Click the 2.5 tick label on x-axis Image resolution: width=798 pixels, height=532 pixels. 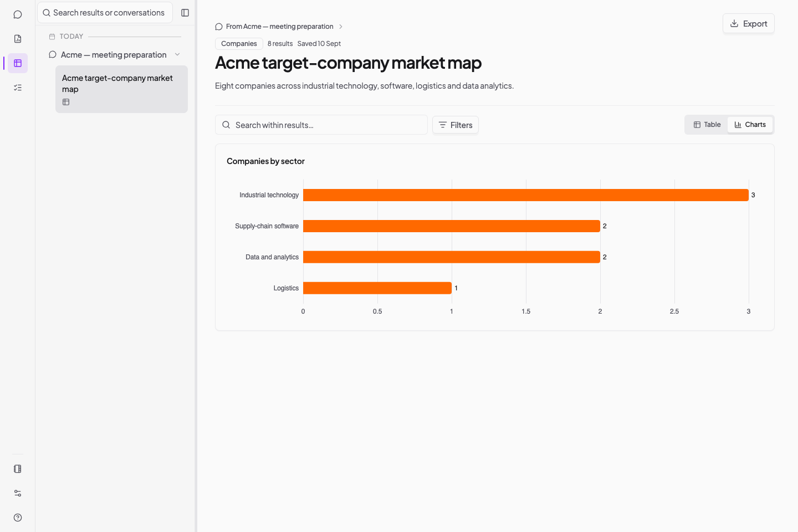pyautogui.click(x=674, y=311)
